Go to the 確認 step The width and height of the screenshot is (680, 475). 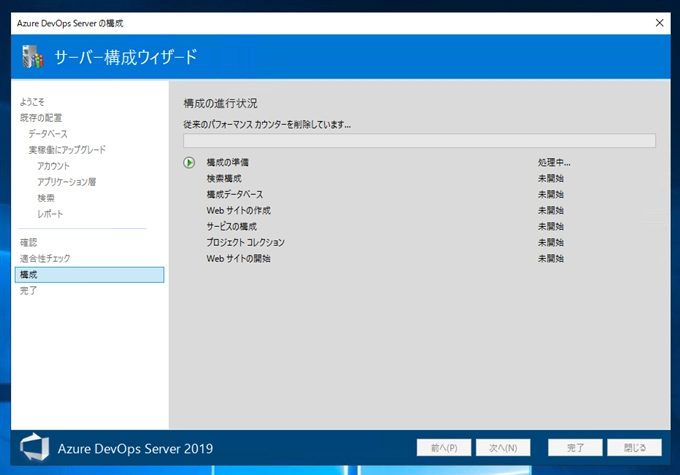coord(28,242)
